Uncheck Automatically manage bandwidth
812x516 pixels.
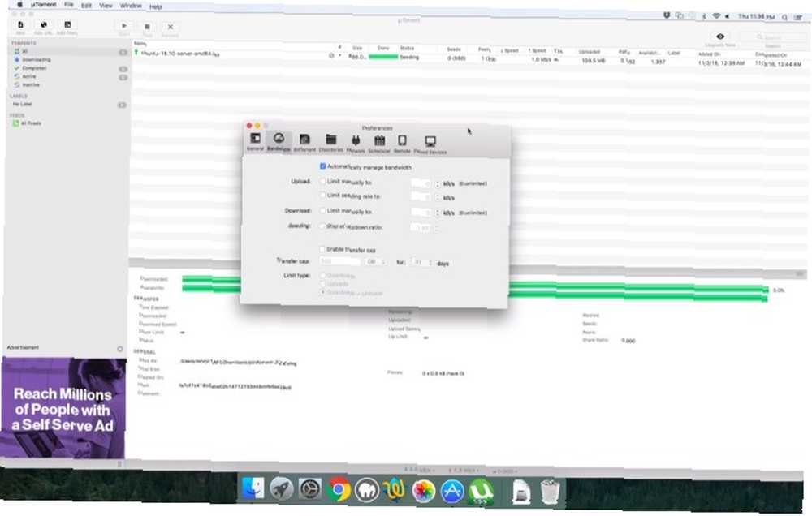pos(323,166)
